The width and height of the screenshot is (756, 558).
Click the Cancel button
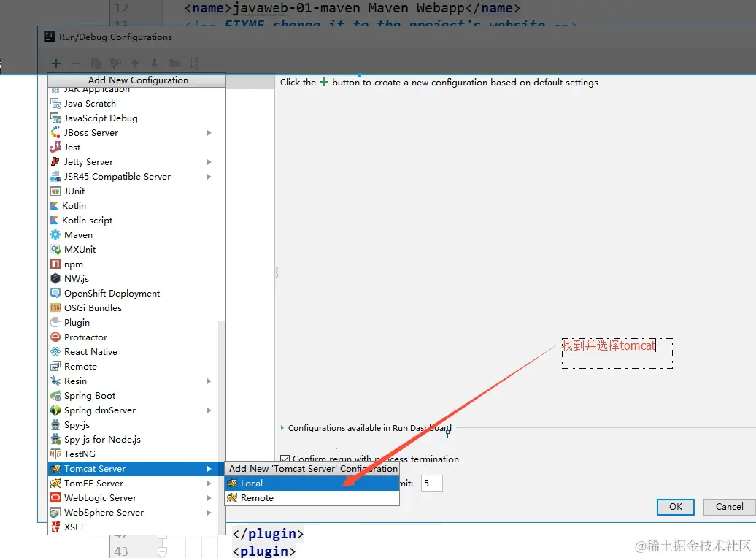click(729, 507)
